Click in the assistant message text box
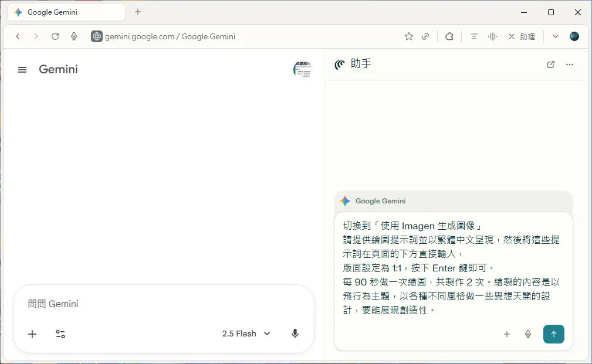Screen dimensions: 592x364 point(453,268)
